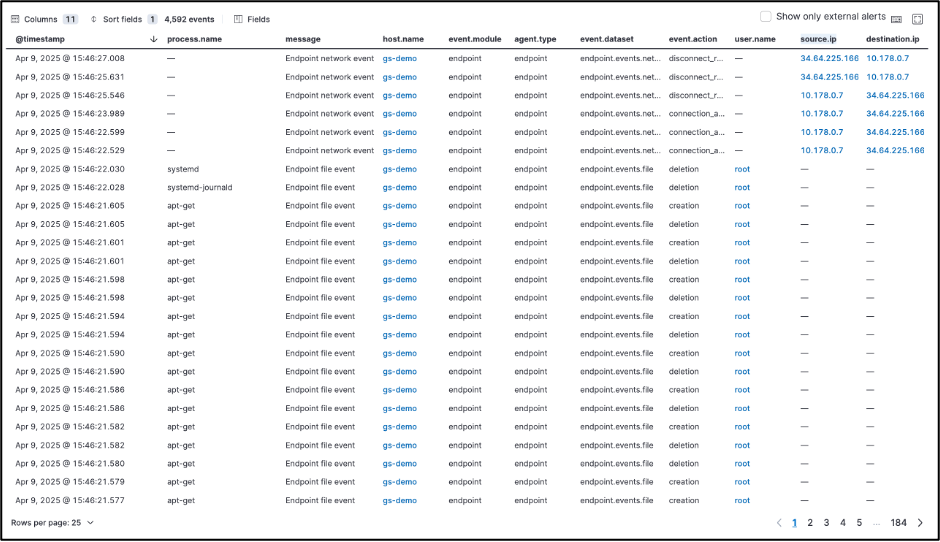The width and height of the screenshot is (940, 542).
Task: Go to previous page arrow
Action: click(x=779, y=523)
